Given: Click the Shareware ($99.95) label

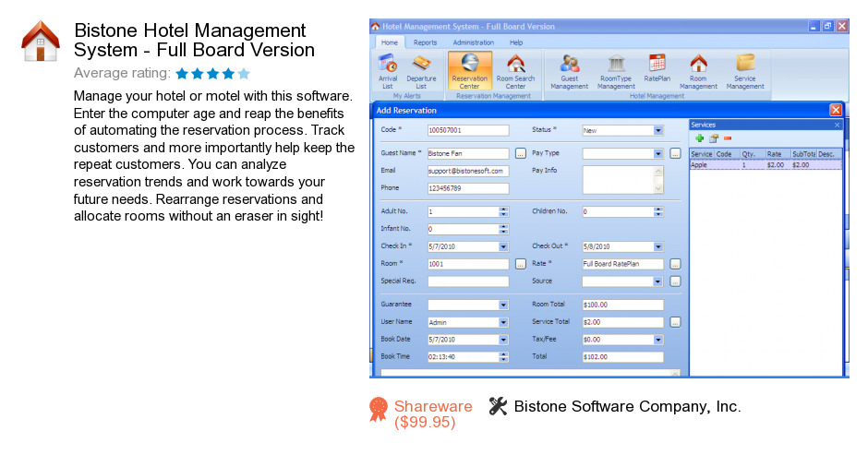Looking at the screenshot, I should pos(433,414).
